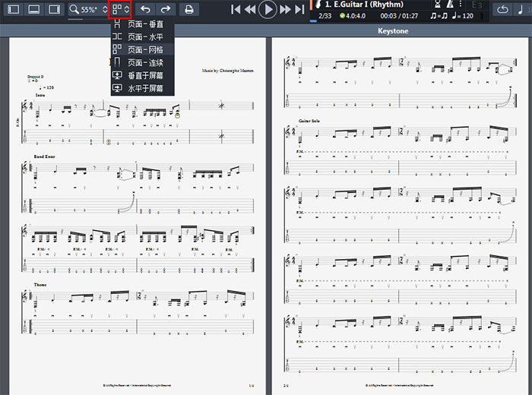Image resolution: width=532 pixels, height=395 pixels.
Task: Toggle the right inspector panel
Action: (x=53, y=10)
